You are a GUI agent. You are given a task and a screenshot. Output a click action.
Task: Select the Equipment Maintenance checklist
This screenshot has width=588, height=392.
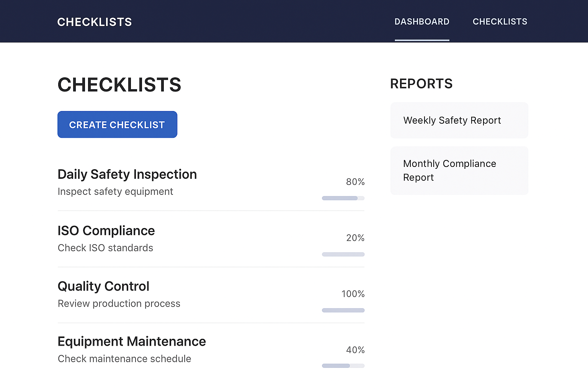point(132,341)
